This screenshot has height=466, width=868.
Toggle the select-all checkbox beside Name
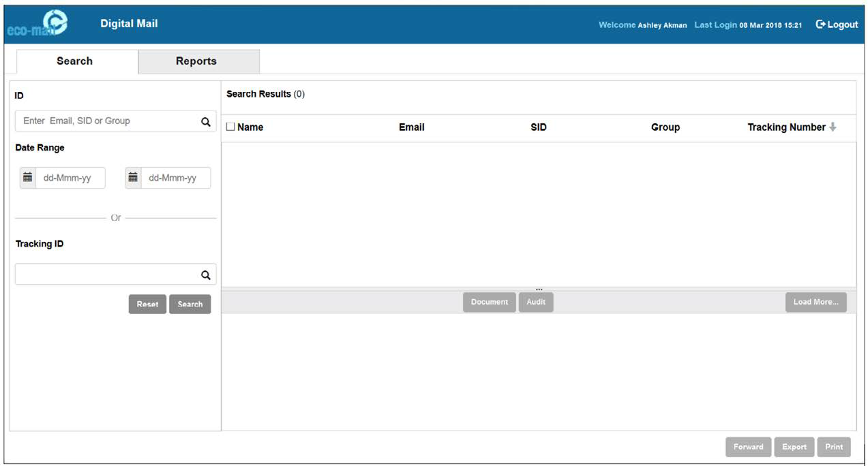230,127
